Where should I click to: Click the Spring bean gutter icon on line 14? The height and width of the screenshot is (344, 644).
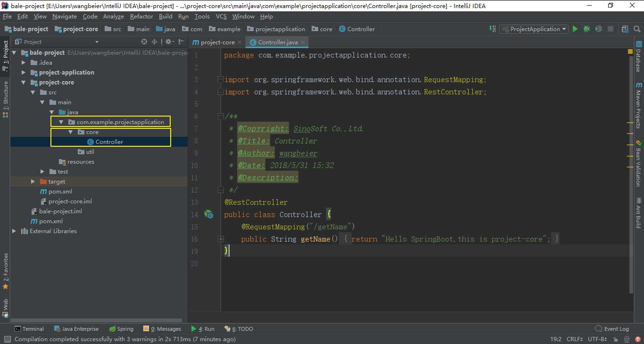[x=209, y=214]
